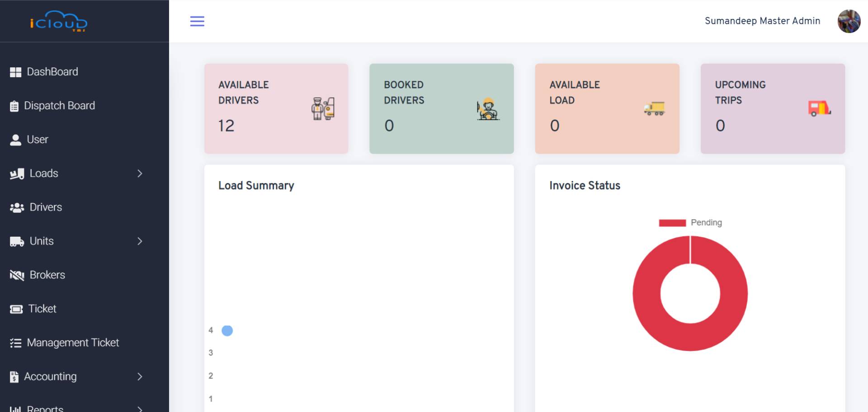Open the Loads menu item
Screen dimensions: 868x412
[44, 173]
